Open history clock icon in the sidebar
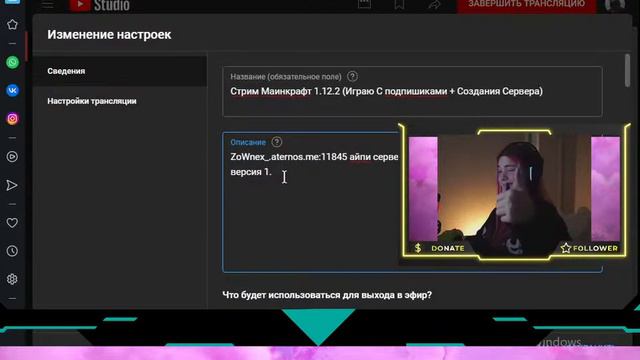The height and width of the screenshot is (360, 640). pyautogui.click(x=12, y=251)
